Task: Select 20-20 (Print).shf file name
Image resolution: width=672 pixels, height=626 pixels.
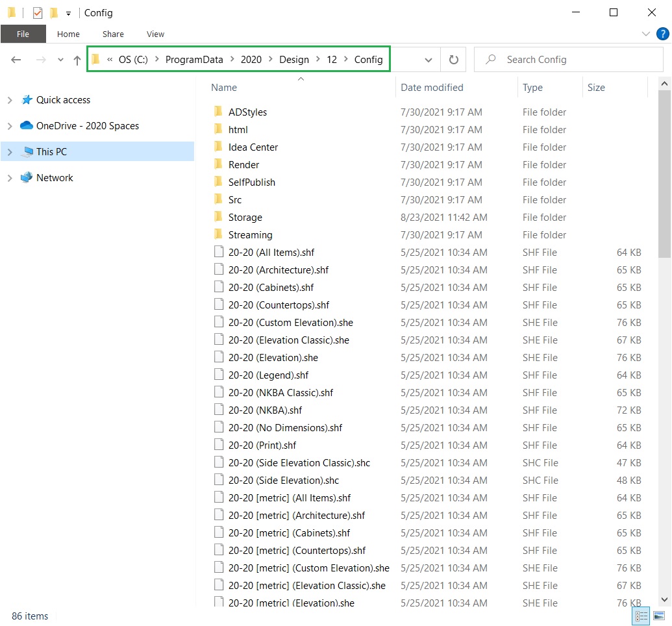Action: coord(262,445)
